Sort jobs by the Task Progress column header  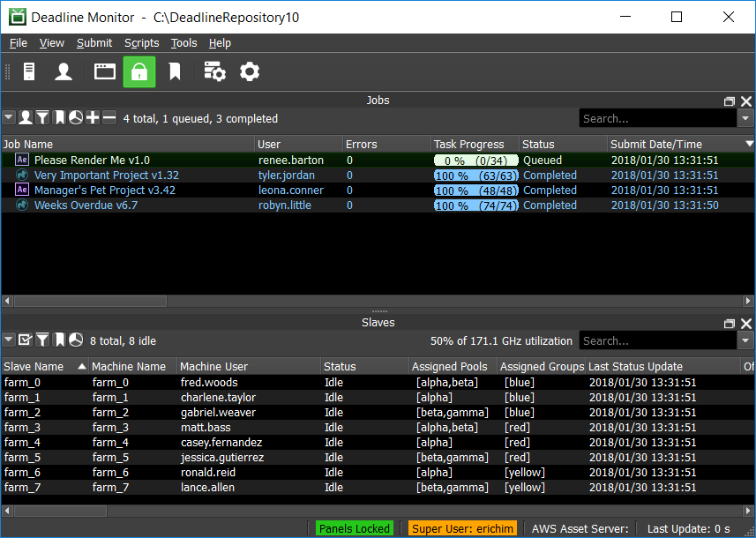[475, 144]
